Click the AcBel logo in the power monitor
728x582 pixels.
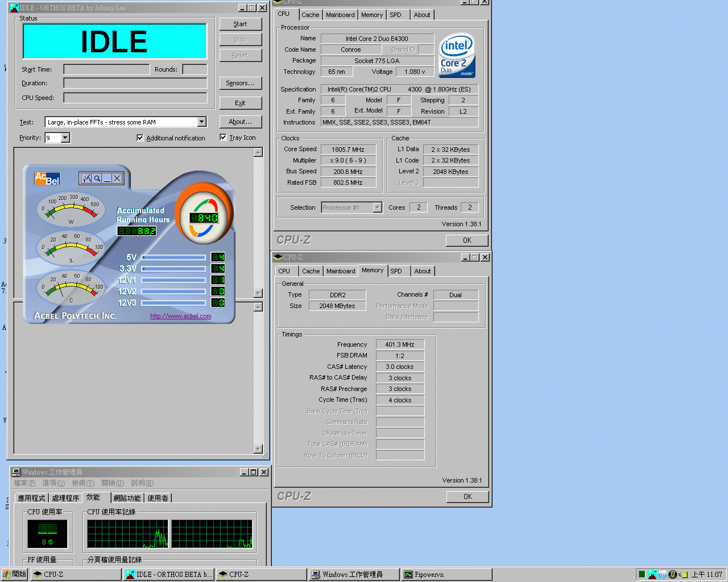click(47, 178)
